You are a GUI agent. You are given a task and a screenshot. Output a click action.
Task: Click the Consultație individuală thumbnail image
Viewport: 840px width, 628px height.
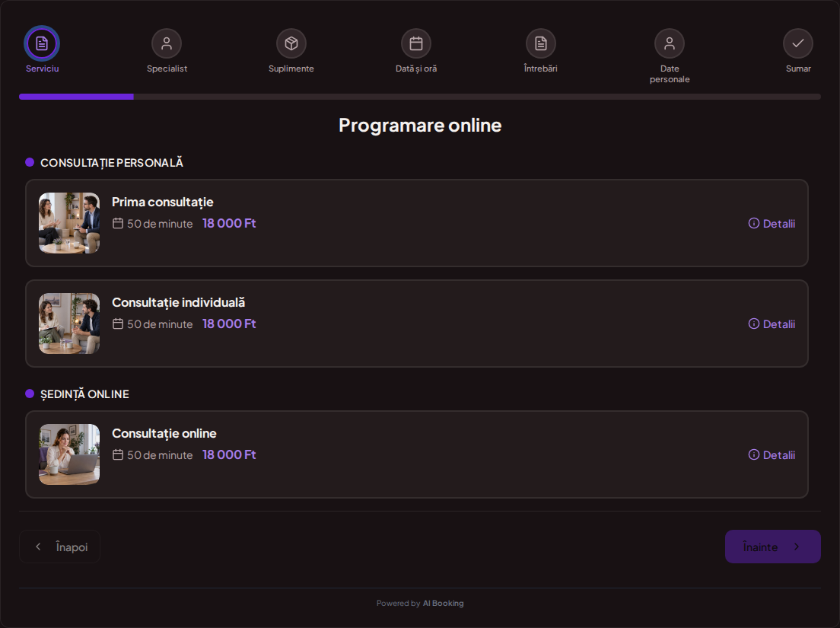tap(69, 324)
